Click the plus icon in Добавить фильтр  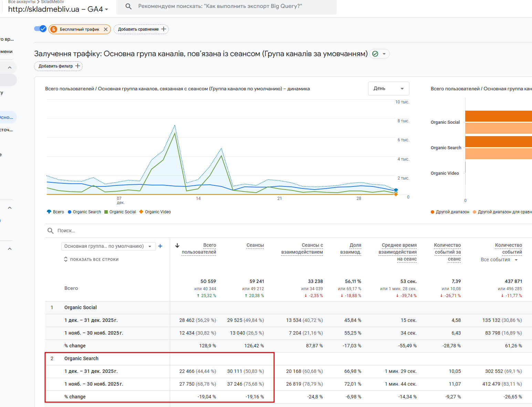pos(77,66)
